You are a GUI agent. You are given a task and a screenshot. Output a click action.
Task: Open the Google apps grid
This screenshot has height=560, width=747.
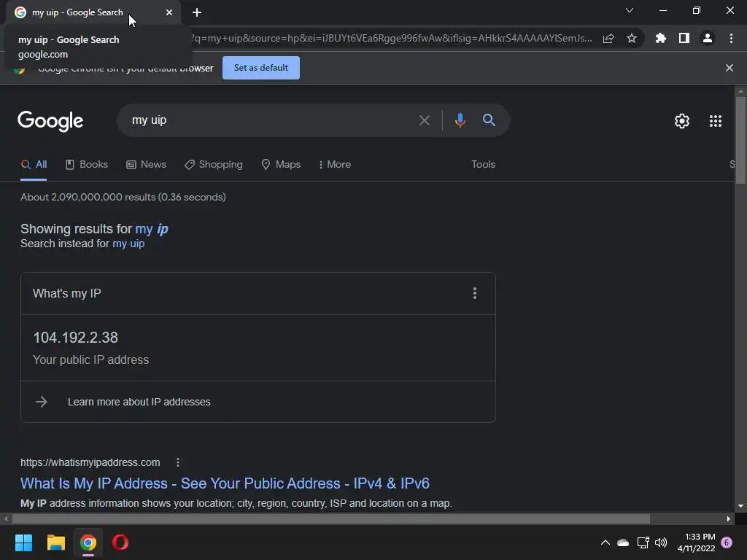(716, 121)
